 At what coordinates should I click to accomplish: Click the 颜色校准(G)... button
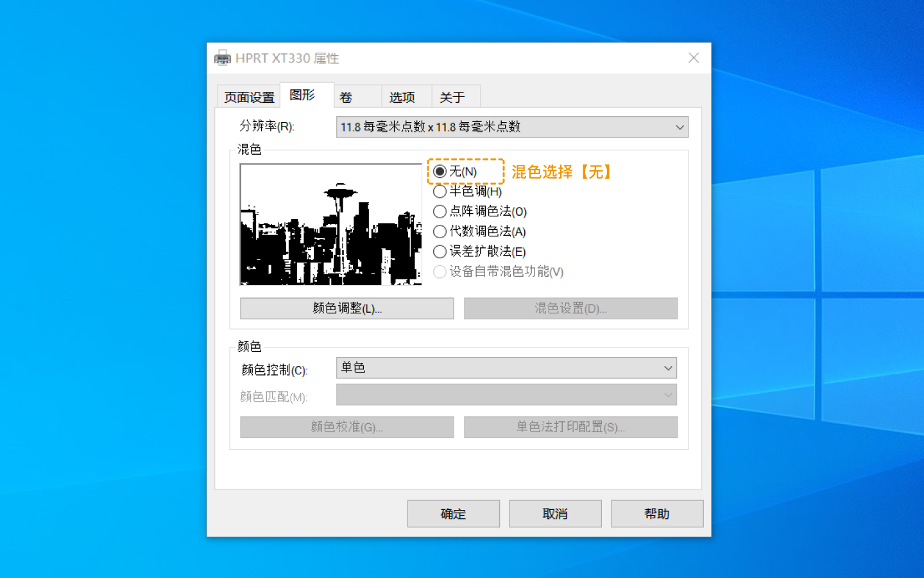(347, 427)
